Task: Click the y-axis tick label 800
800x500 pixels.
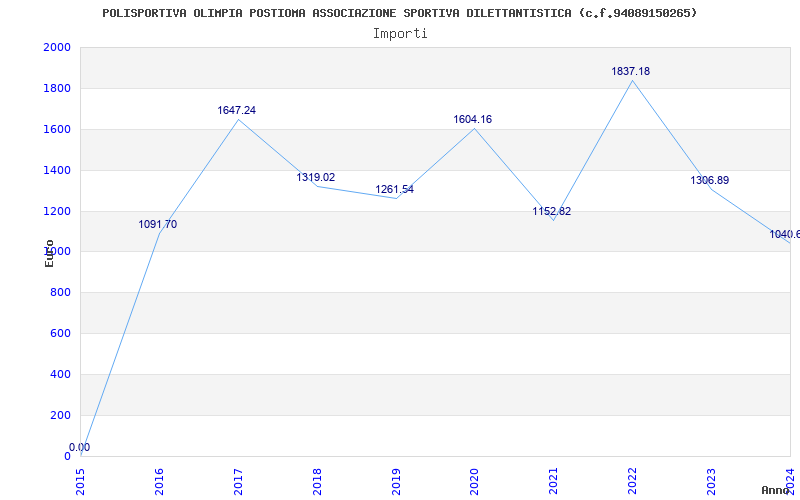Action: click(x=61, y=292)
